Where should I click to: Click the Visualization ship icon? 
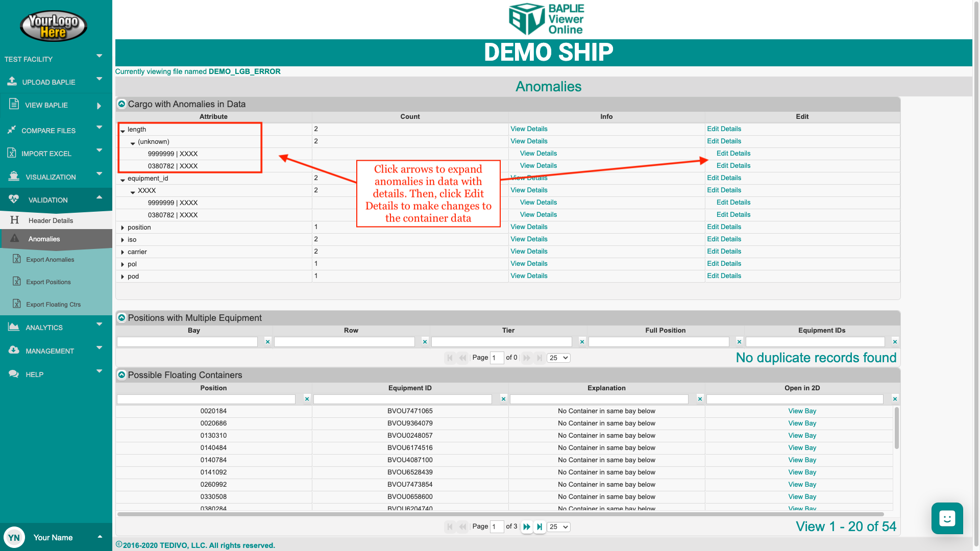[14, 177]
